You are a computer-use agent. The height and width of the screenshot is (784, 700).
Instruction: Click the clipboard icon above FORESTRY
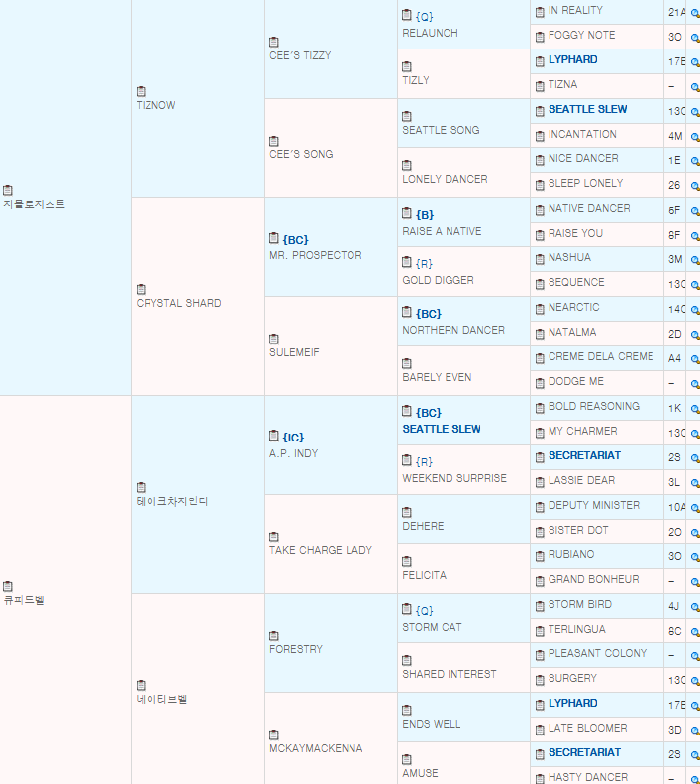tap(274, 636)
